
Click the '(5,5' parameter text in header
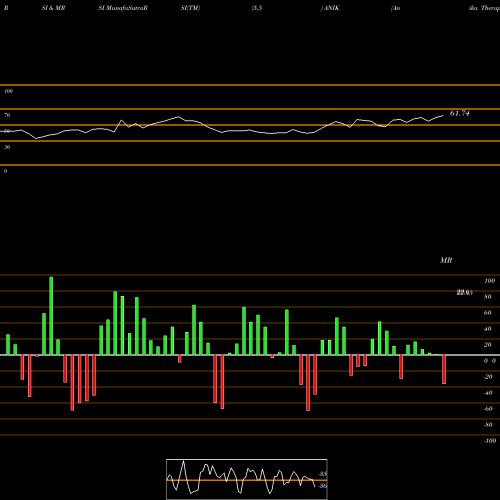(x=257, y=8)
